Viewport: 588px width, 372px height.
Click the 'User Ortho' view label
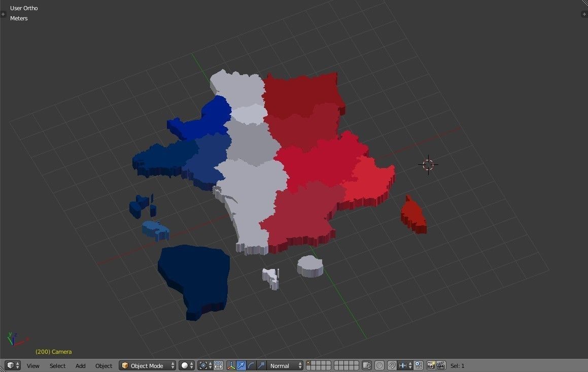coord(24,8)
